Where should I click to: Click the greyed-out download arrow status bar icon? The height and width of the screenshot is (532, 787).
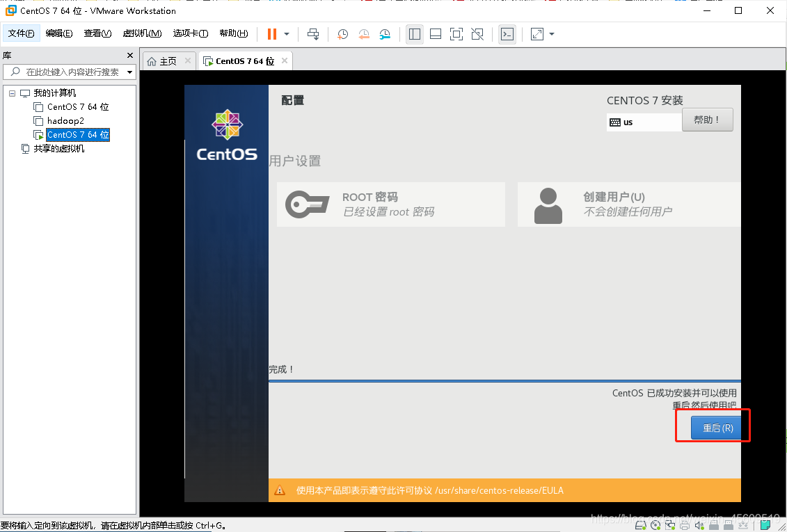tap(743, 525)
